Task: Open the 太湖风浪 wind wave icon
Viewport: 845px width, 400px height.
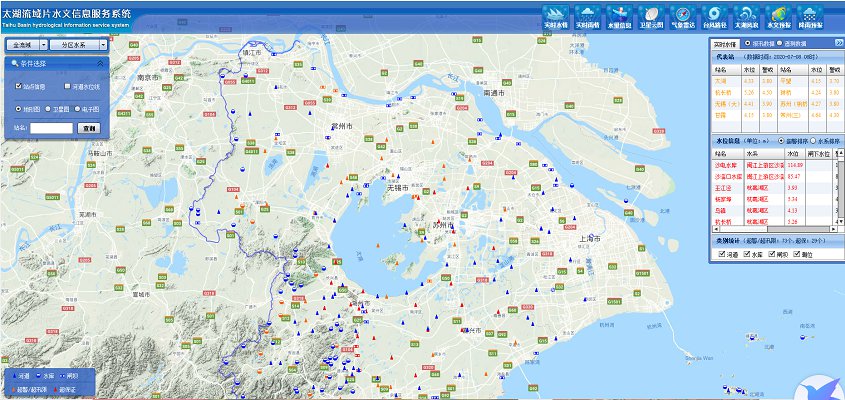Action: pyautogui.click(x=746, y=16)
